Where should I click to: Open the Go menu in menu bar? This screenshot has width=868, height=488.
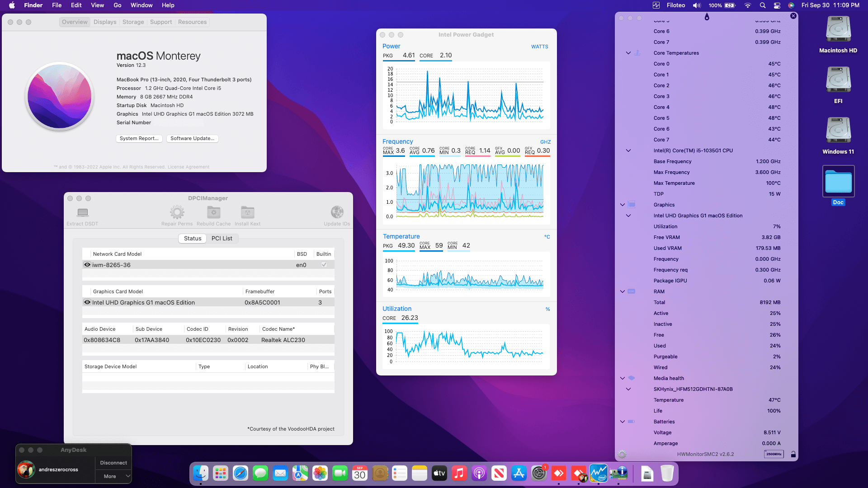118,5
